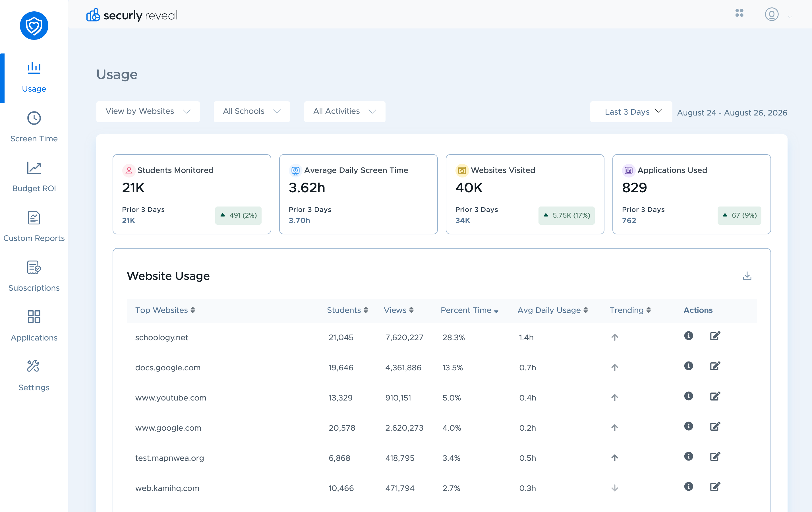This screenshot has height=512, width=812.
Task: Sort by Views column
Action: pyautogui.click(x=399, y=310)
